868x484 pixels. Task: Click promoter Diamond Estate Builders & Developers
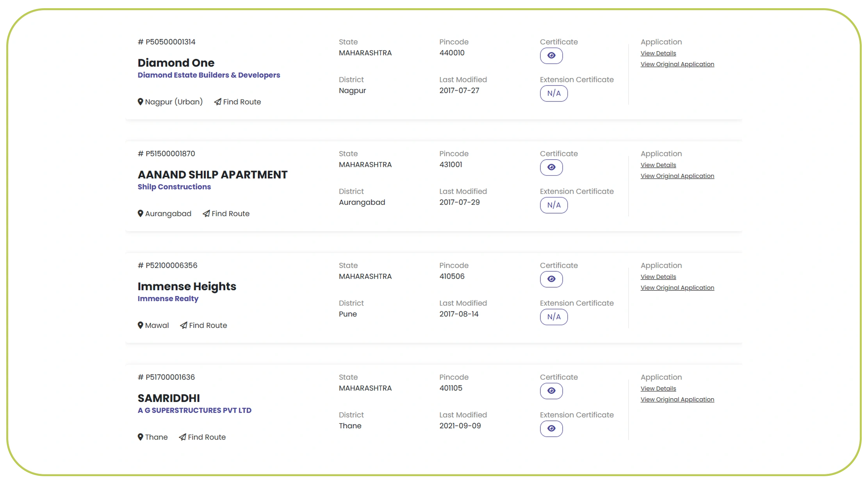coord(209,75)
